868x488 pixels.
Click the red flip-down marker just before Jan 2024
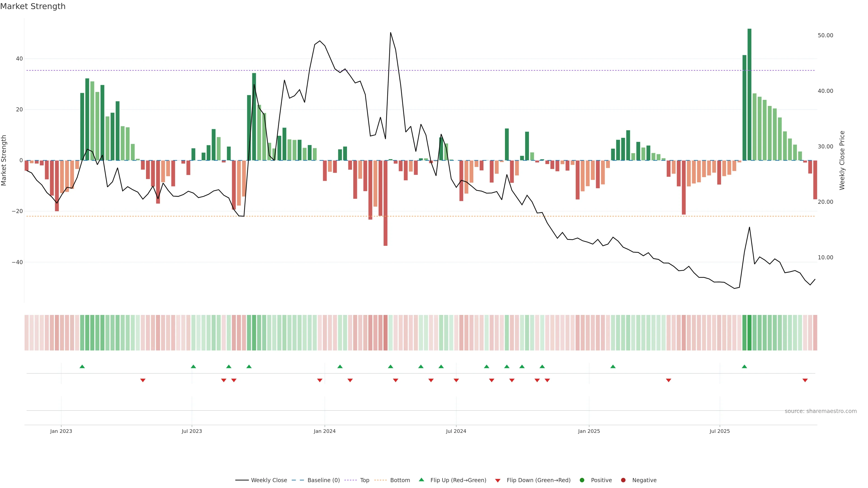click(x=320, y=380)
